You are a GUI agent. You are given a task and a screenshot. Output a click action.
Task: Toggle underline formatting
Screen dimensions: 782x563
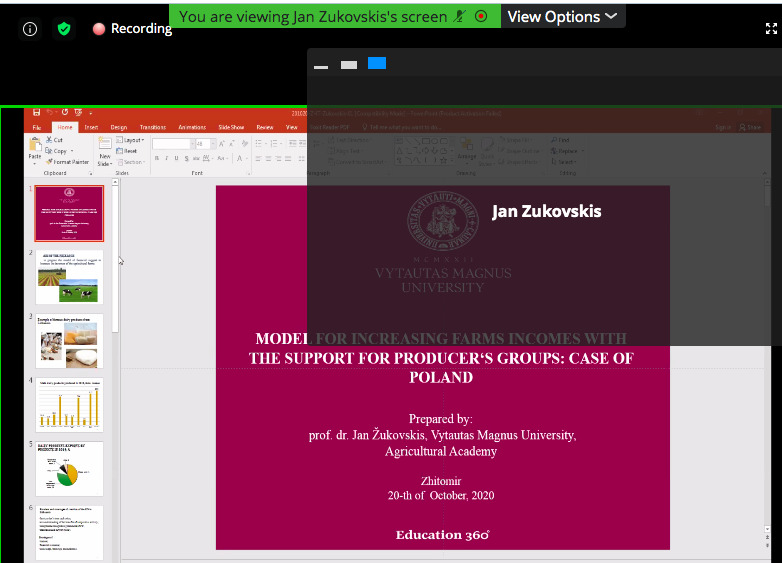[x=177, y=159]
